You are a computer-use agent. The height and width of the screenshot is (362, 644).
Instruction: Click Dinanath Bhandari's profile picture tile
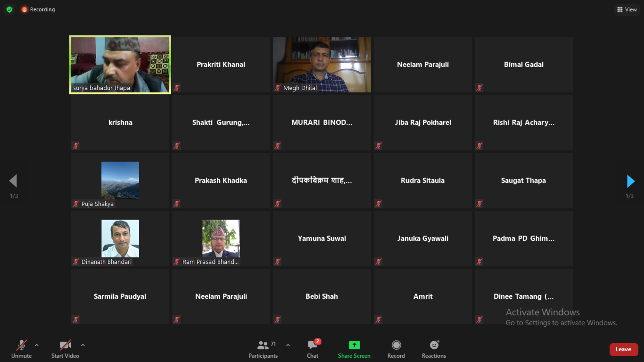[x=120, y=238]
